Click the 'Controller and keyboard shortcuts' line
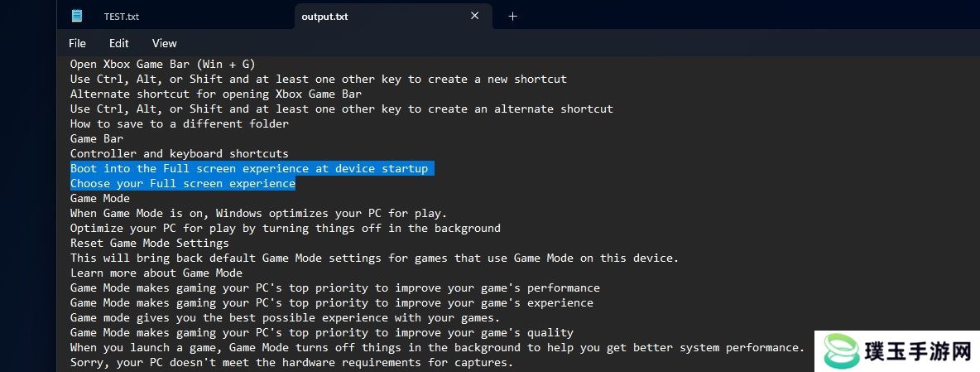 click(x=180, y=153)
